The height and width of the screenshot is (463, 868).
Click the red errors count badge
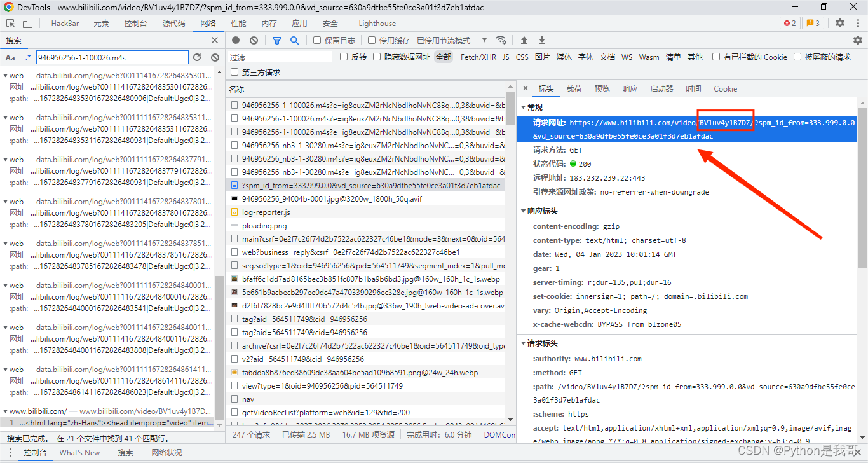point(790,23)
